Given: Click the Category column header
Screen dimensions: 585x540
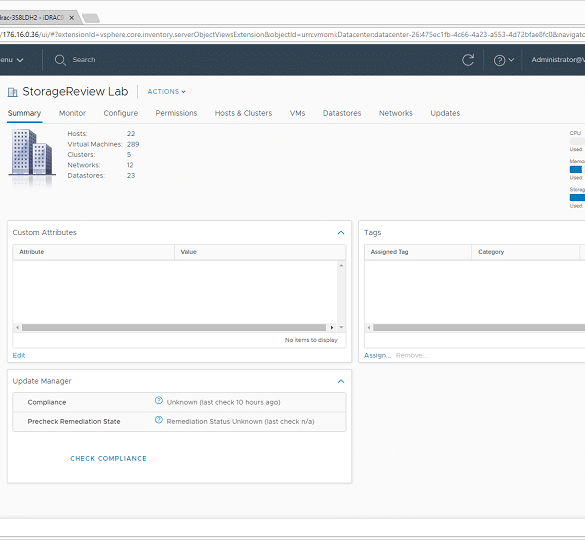Looking at the screenshot, I should coord(525,252).
